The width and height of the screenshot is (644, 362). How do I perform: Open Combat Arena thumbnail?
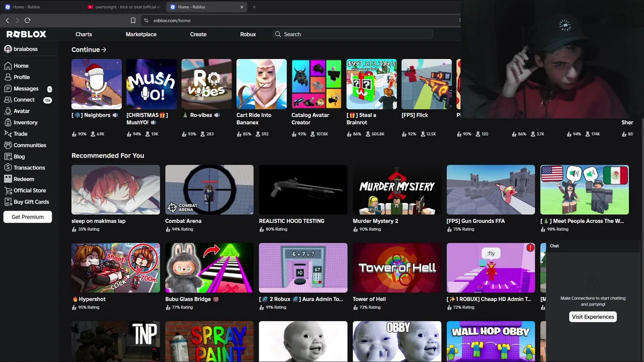pyautogui.click(x=209, y=190)
